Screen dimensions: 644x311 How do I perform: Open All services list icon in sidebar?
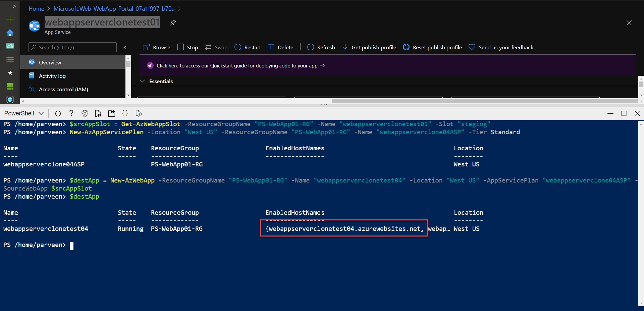10,59
